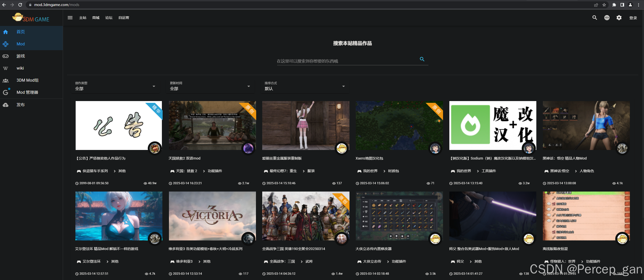Go to 商城 in top navigation
The width and height of the screenshot is (644, 280).
click(96, 18)
